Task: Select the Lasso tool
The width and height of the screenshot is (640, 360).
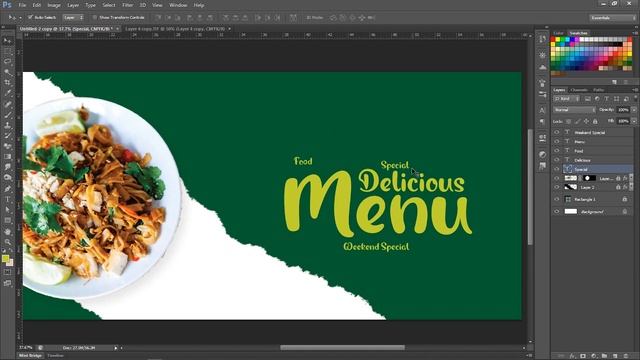Action: click(x=7, y=62)
